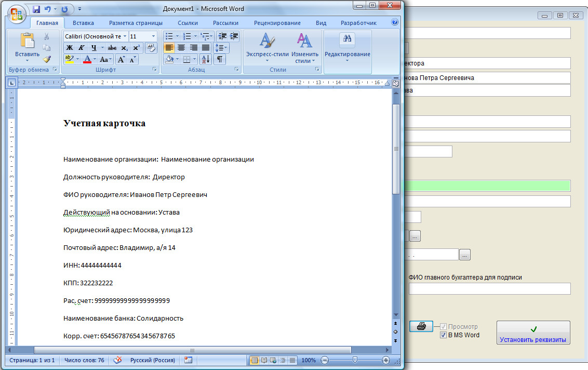Increase font size with the large A
This screenshot has width=588, height=370.
121,59
